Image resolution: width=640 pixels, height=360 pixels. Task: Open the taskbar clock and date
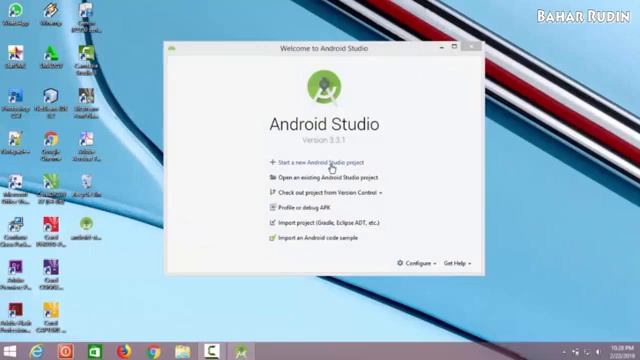tap(622, 352)
